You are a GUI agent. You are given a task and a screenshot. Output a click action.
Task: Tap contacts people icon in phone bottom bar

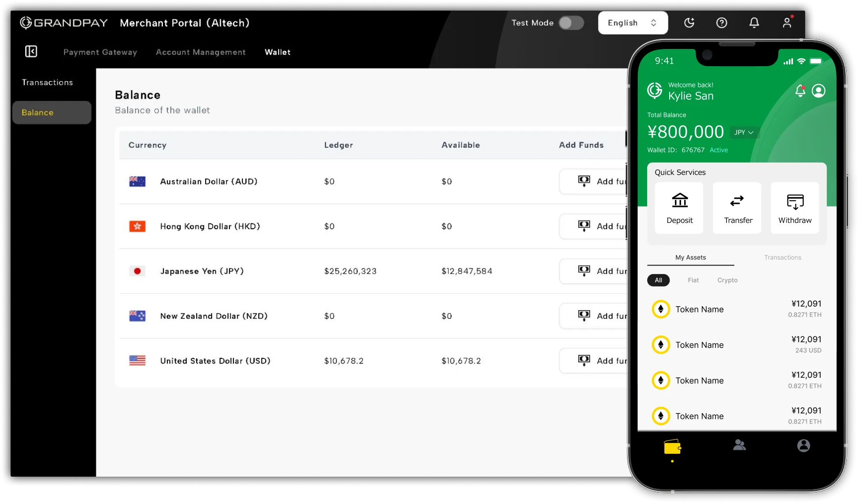739,445
